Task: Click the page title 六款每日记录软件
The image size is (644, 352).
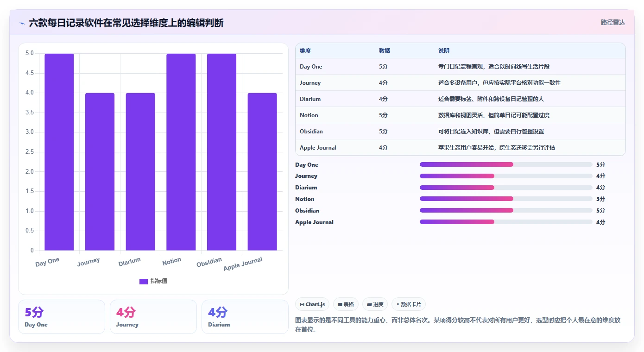Action: click(x=126, y=23)
